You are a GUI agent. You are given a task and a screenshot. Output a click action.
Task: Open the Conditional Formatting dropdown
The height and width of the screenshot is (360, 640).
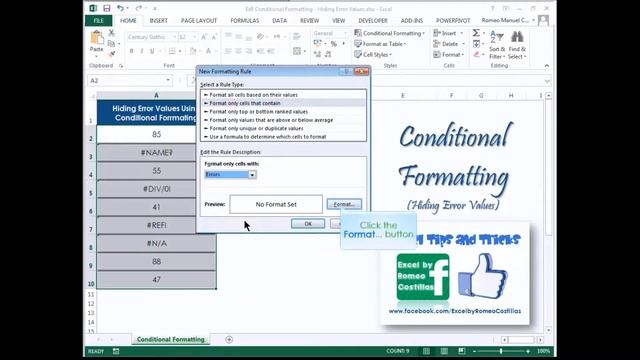pyautogui.click(x=390, y=33)
